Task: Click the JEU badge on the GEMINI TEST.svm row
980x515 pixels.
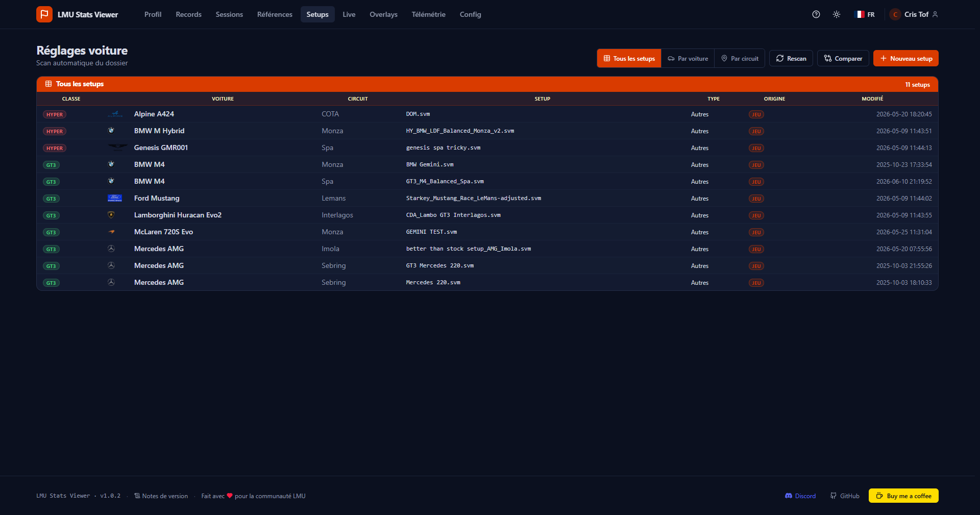Action: click(756, 232)
